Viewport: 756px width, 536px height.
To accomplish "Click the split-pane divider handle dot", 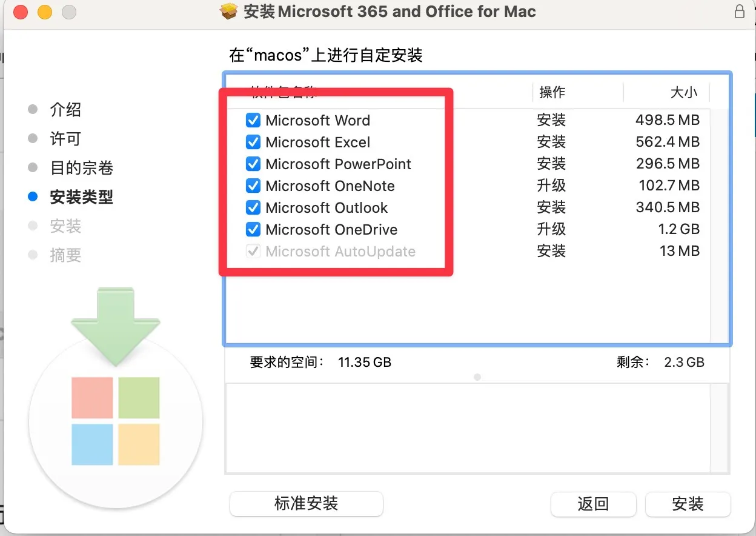I will pyautogui.click(x=477, y=377).
